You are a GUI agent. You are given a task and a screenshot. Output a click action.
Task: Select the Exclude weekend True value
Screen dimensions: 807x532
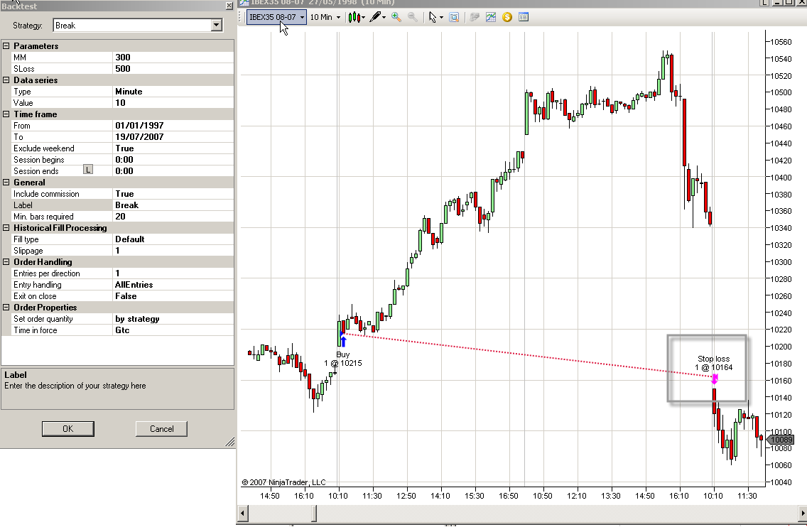coord(173,148)
